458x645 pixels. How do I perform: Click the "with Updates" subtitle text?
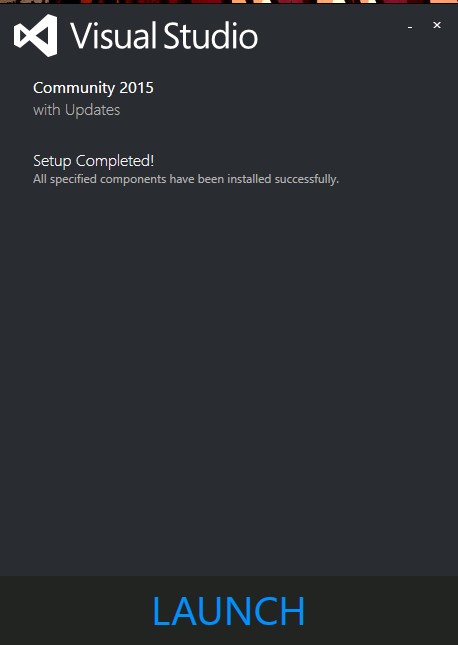point(77,110)
